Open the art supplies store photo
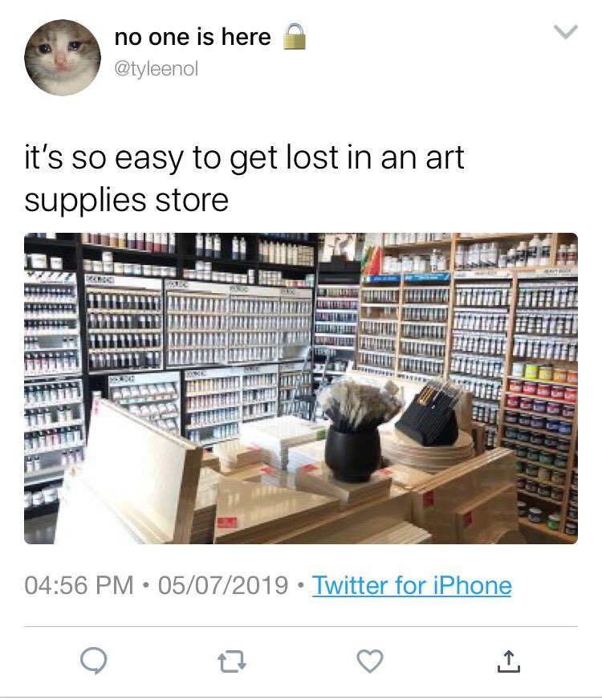Screen dimensions: 602x700 point(301,389)
